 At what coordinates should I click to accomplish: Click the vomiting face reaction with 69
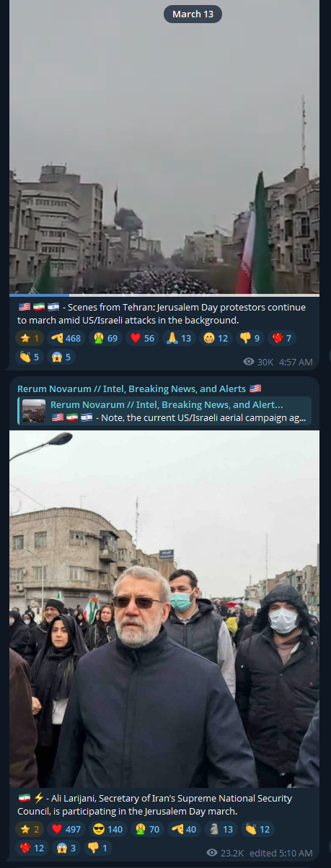[105, 338]
